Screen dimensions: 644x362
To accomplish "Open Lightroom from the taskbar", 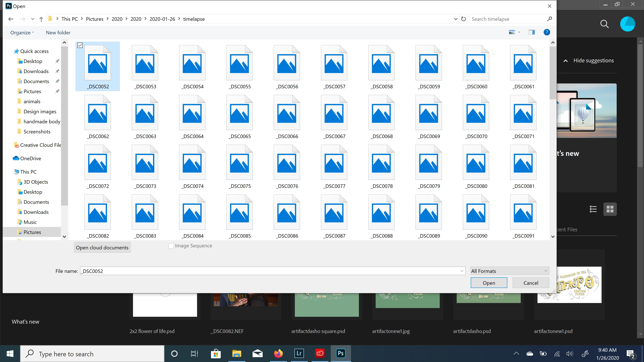I will pos(299,353).
